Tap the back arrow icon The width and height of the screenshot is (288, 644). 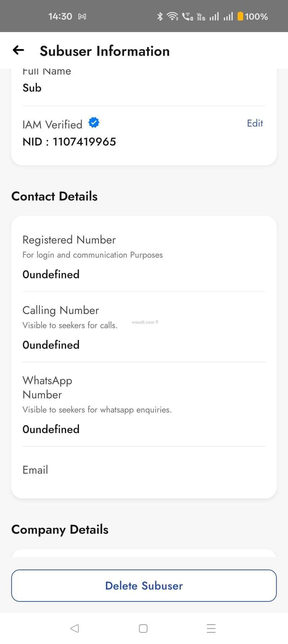pyautogui.click(x=18, y=50)
